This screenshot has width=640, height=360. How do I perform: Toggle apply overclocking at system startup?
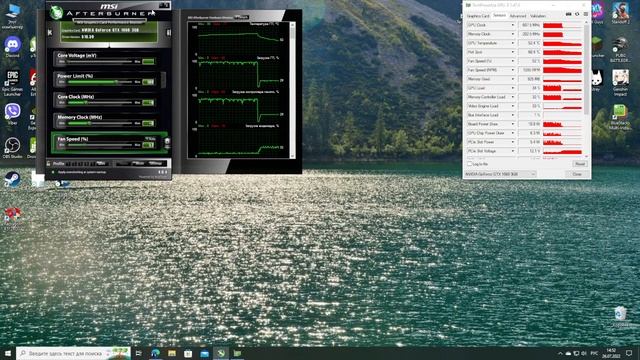click(x=53, y=172)
